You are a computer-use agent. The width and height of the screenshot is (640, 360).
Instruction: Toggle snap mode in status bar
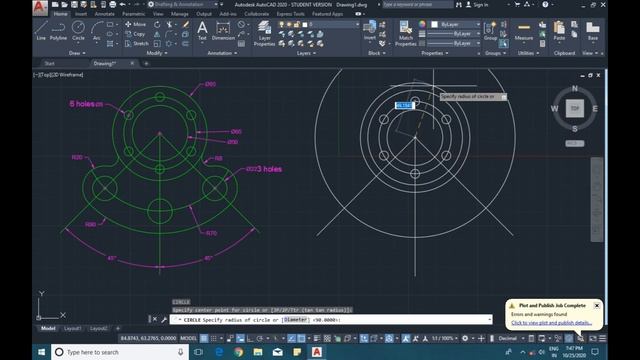(x=213, y=338)
